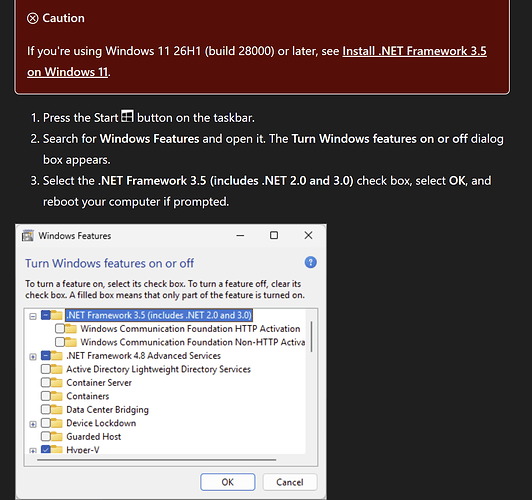
Task: Maximize the Windows Features window
Action: pyautogui.click(x=274, y=235)
